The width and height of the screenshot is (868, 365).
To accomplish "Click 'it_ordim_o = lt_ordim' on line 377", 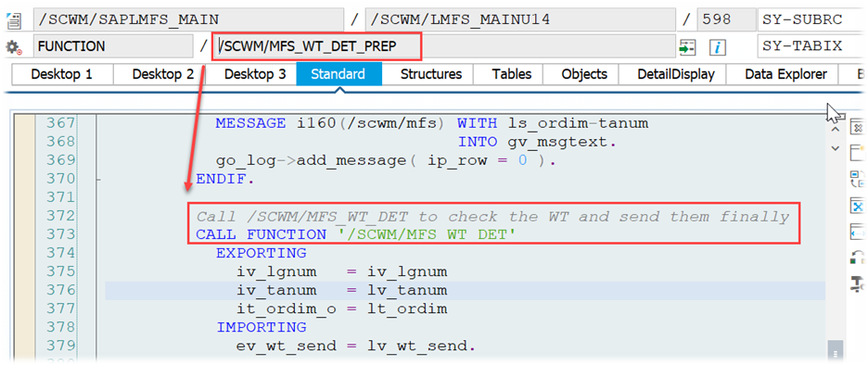I will (x=341, y=309).
